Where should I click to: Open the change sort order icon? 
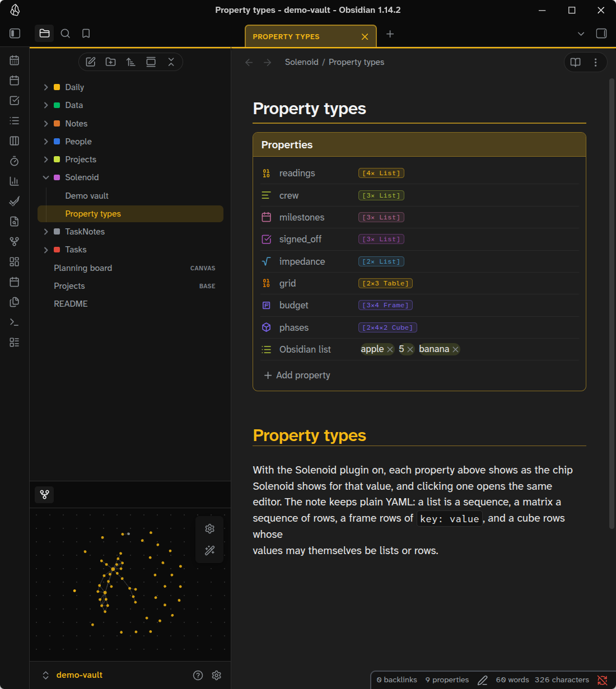(131, 62)
